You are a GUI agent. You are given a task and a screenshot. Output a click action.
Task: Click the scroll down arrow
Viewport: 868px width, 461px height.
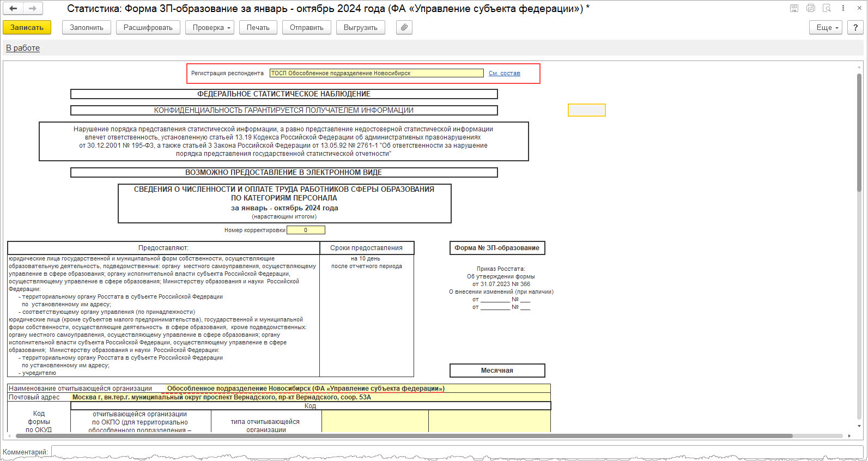859,426
